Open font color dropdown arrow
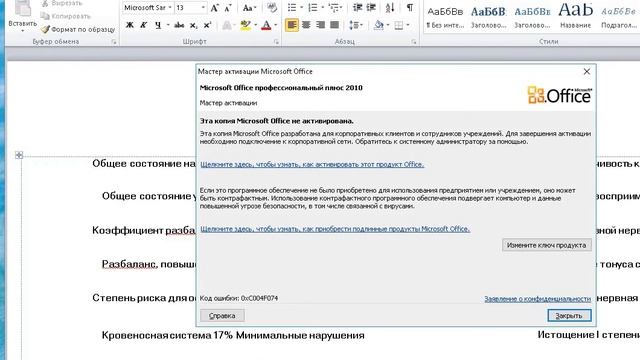 [x=276, y=25]
